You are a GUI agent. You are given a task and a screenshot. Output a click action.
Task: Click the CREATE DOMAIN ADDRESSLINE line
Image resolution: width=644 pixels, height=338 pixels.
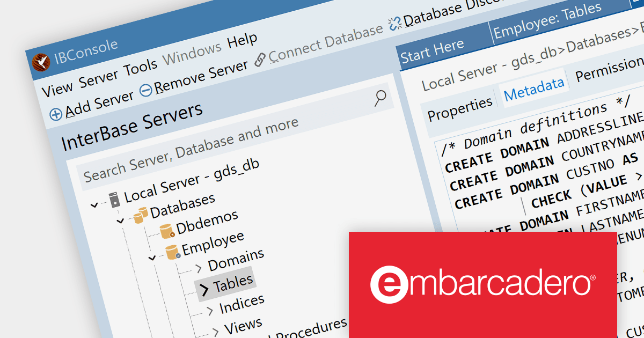coord(544,142)
